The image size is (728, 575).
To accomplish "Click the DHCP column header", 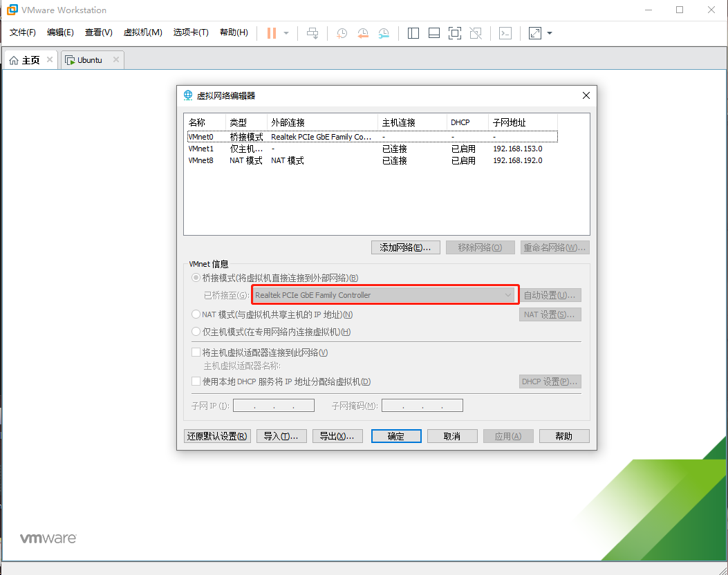I will [x=467, y=122].
